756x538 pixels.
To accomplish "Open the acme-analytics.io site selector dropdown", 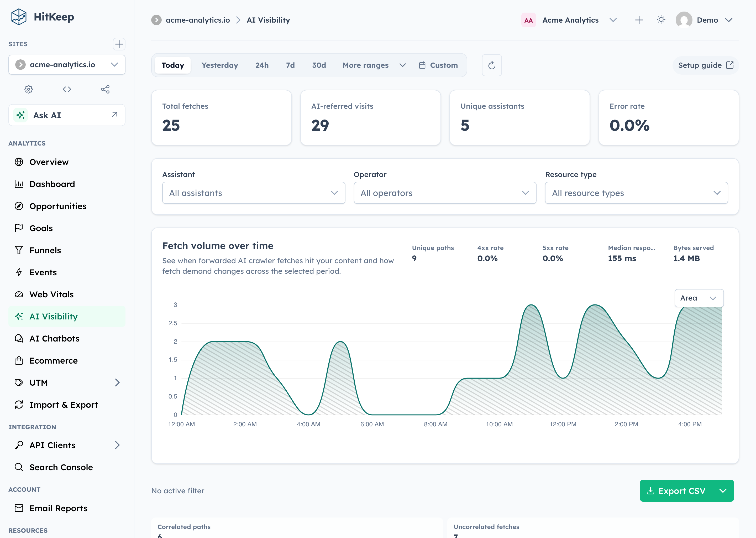I will (67, 65).
